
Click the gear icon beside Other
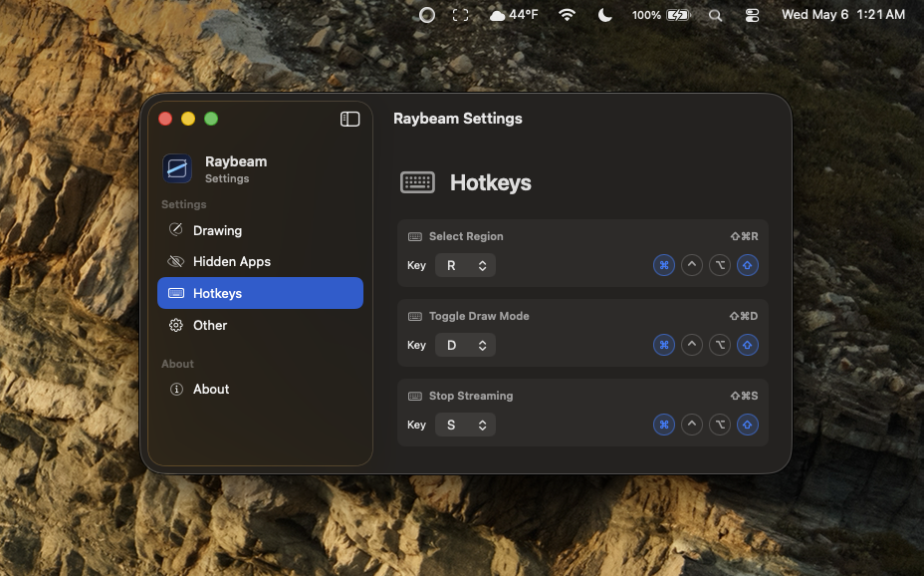tap(175, 326)
